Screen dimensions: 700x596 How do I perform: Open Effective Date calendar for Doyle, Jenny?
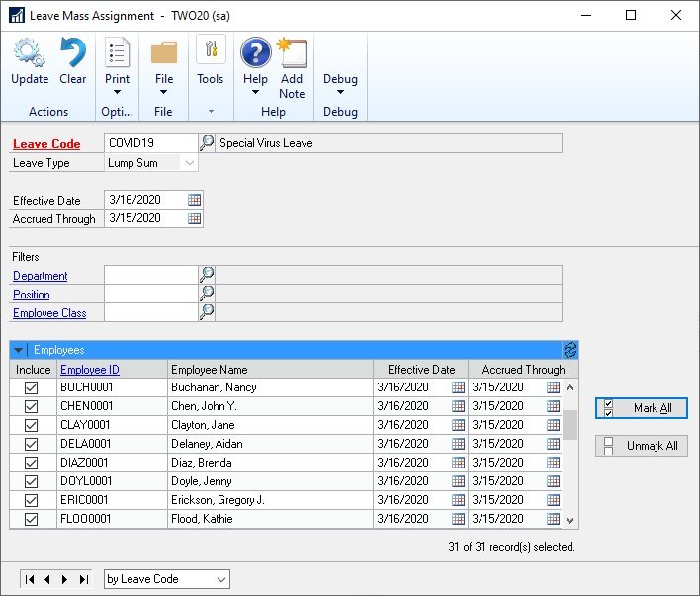[x=458, y=480]
